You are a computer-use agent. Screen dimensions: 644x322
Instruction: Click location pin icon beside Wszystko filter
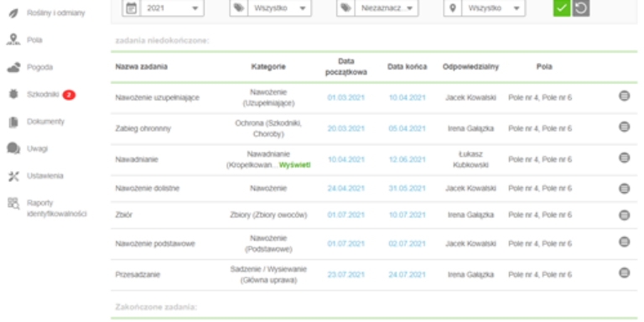tap(453, 8)
